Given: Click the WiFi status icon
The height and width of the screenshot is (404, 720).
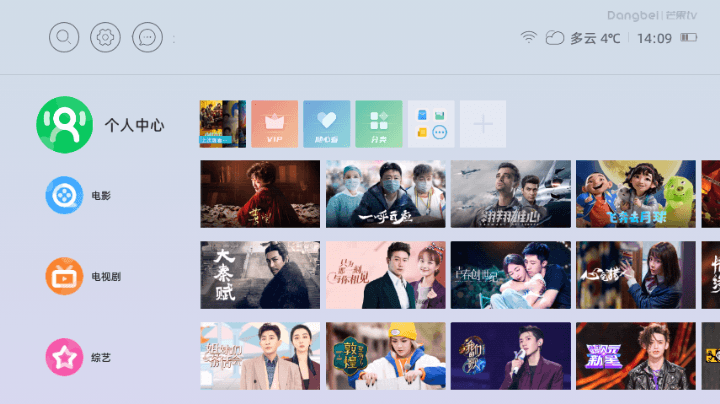Looking at the screenshot, I should click(x=529, y=37).
